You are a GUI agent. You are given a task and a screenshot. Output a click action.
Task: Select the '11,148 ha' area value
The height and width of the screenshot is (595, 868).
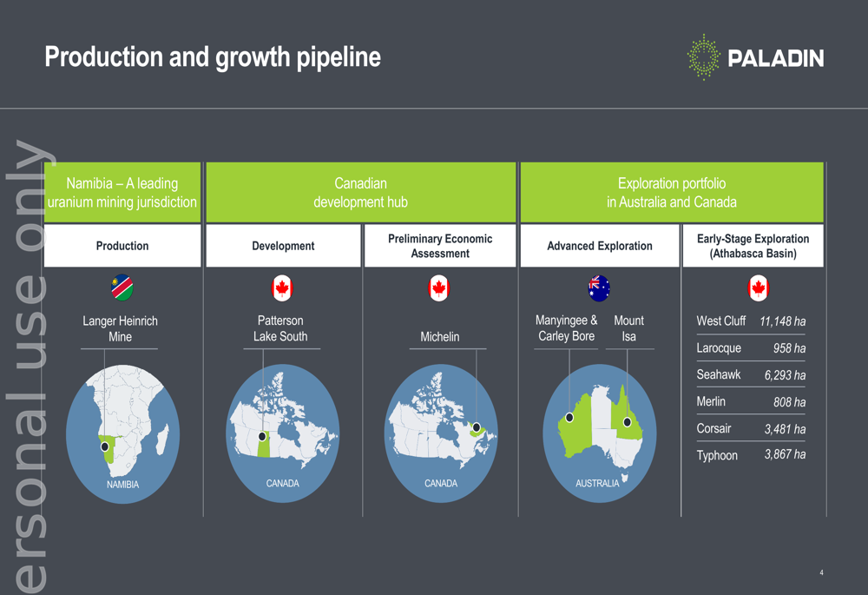point(783,321)
